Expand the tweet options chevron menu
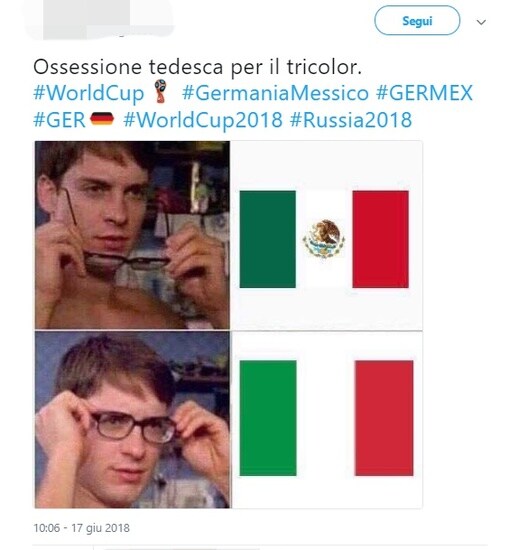Screen dimensions: 519x550 coord(481,22)
